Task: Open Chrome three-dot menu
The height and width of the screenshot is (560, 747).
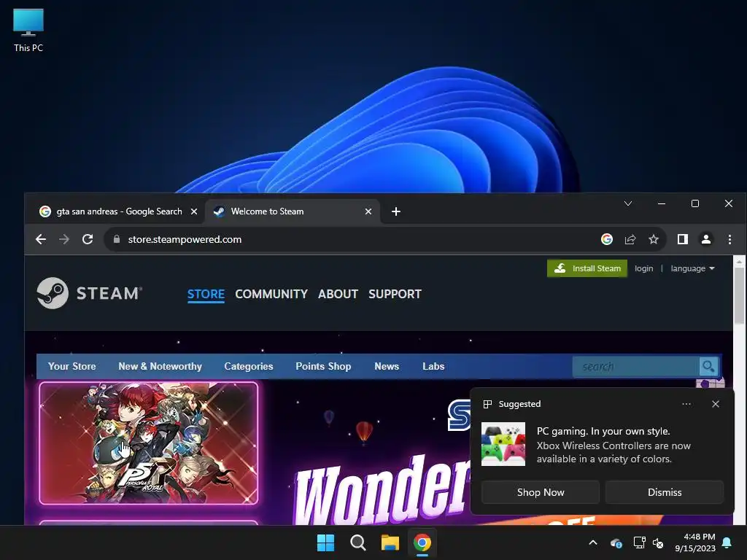Action: pyautogui.click(x=729, y=239)
